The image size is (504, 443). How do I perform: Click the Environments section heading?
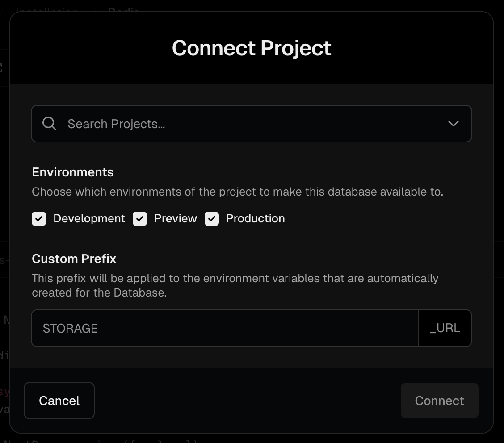click(73, 172)
